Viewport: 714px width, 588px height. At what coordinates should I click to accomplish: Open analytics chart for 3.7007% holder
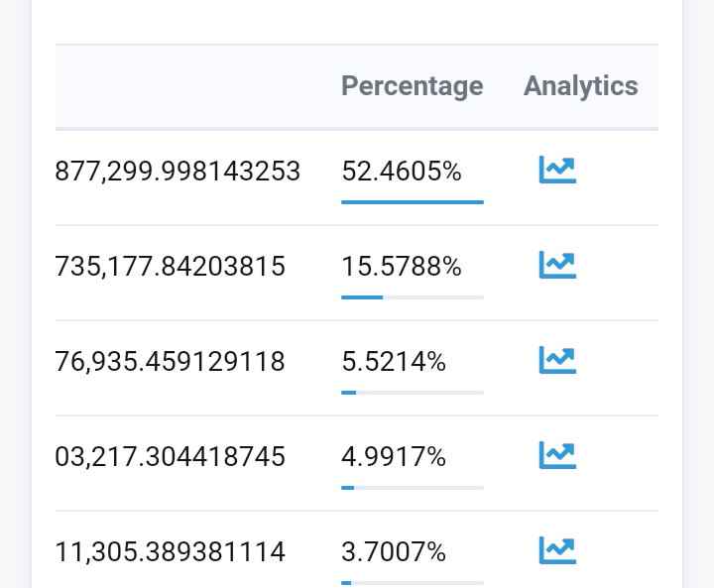tap(557, 550)
